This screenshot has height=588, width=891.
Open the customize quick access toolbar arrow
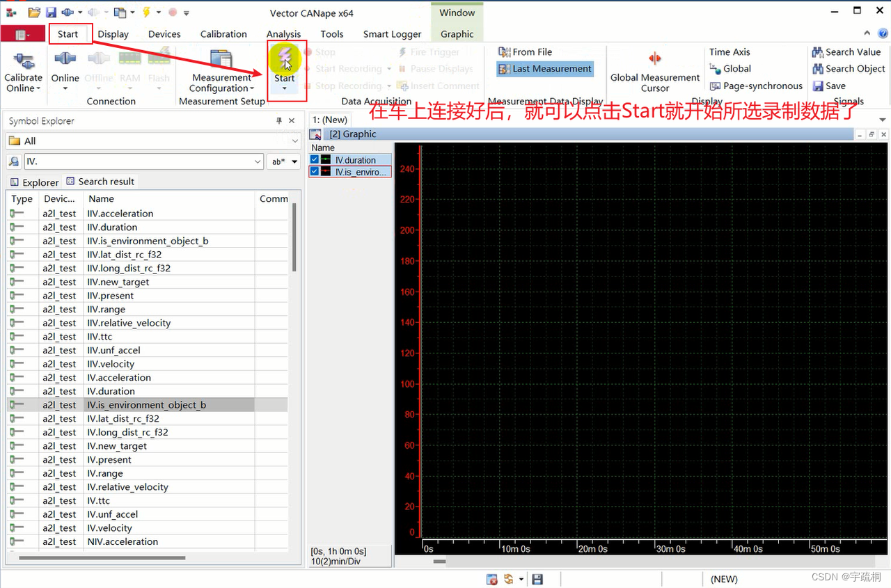(x=187, y=13)
